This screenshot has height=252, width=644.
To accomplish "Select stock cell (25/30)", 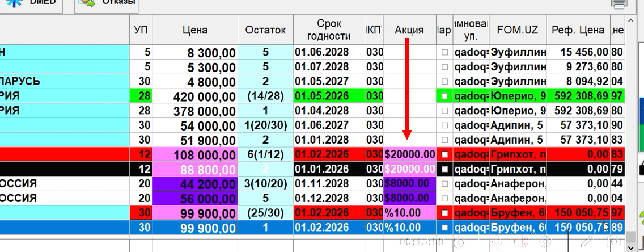I will coord(265,212).
